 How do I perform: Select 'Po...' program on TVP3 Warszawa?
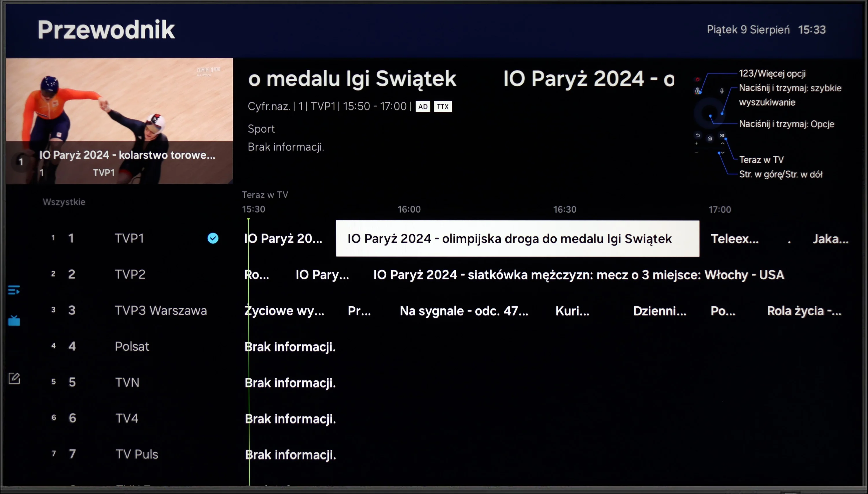(723, 311)
